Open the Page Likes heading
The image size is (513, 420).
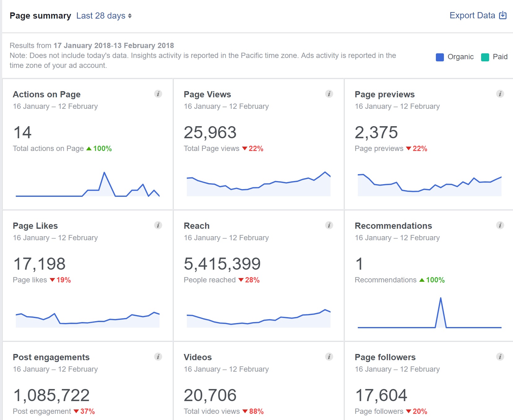pyautogui.click(x=35, y=226)
